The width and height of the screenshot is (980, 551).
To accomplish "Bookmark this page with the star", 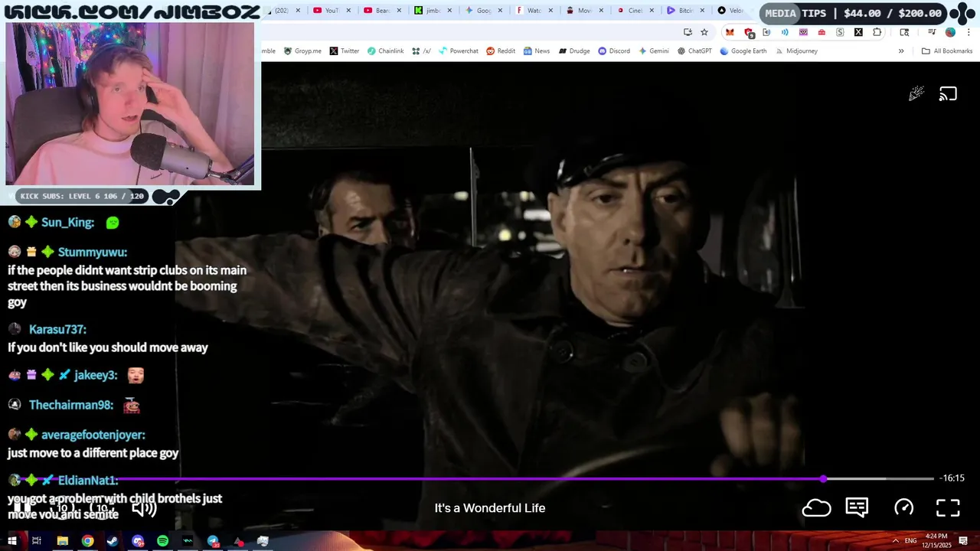I will coord(704,32).
